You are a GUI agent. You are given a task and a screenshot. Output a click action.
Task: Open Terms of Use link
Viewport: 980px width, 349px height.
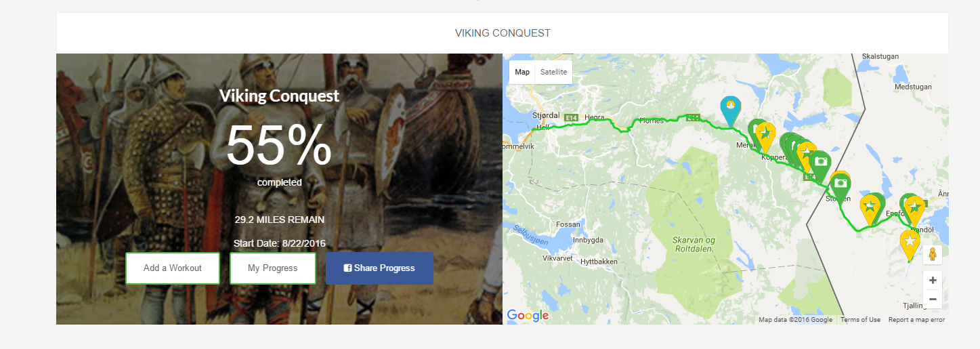860,320
